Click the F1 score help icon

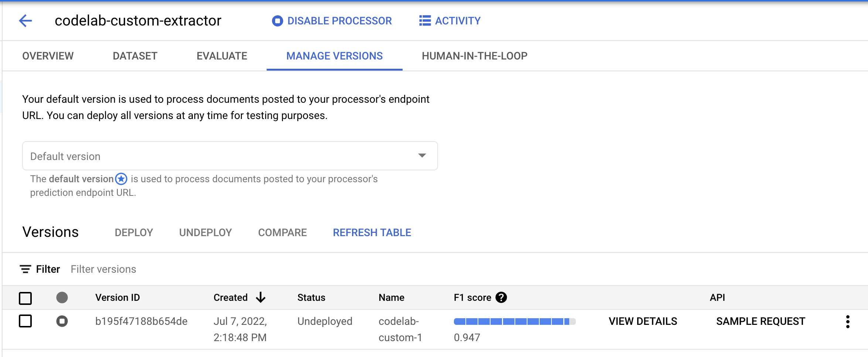click(501, 297)
